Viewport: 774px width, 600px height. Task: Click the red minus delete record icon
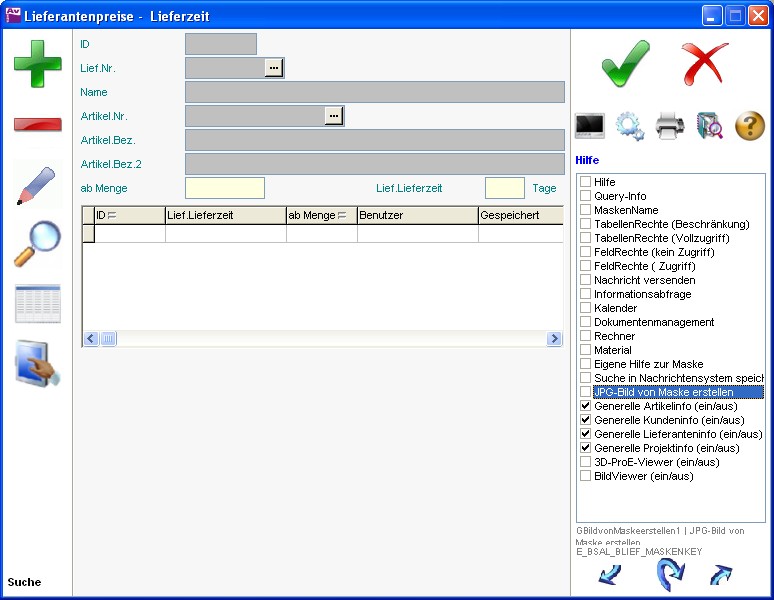coord(37,124)
